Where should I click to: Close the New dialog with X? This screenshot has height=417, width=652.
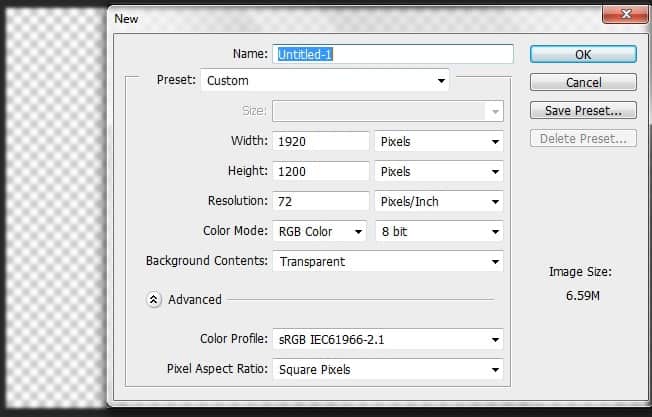coord(625,14)
